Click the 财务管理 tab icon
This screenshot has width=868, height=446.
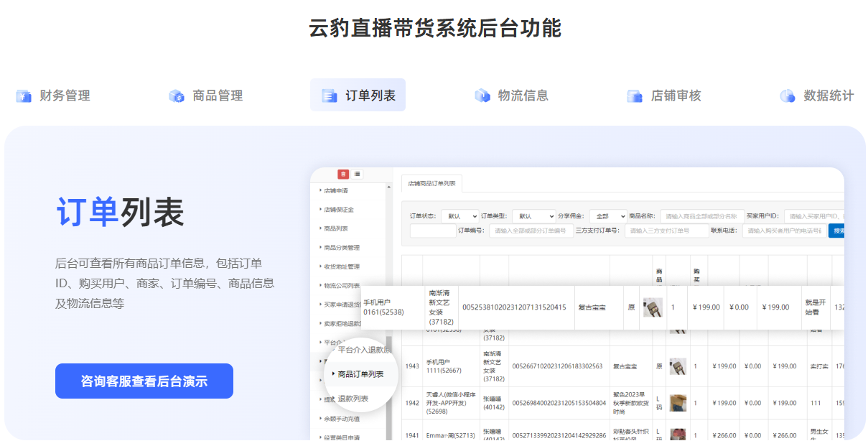24,96
